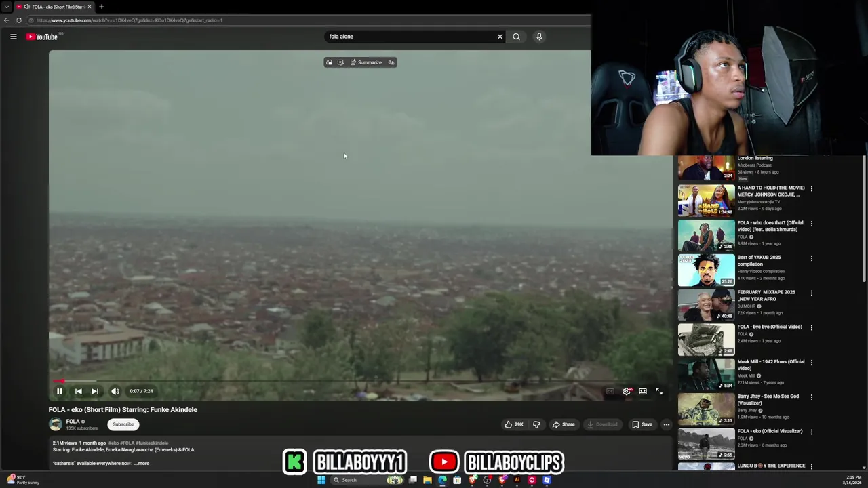Screen dimensions: 868x488
Task: Click the #funkeakindele hashtag
Action: [152, 443]
